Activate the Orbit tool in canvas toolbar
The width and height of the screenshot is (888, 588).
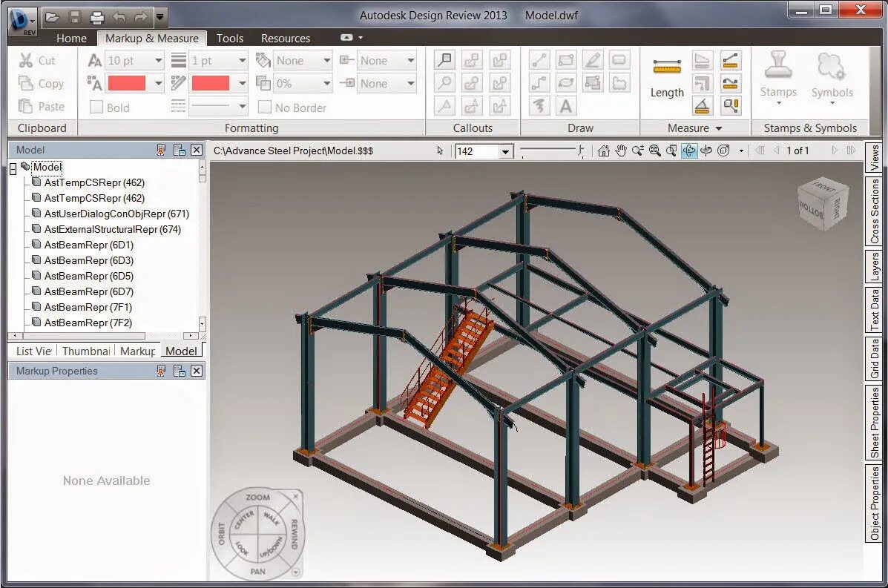point(688,151)
